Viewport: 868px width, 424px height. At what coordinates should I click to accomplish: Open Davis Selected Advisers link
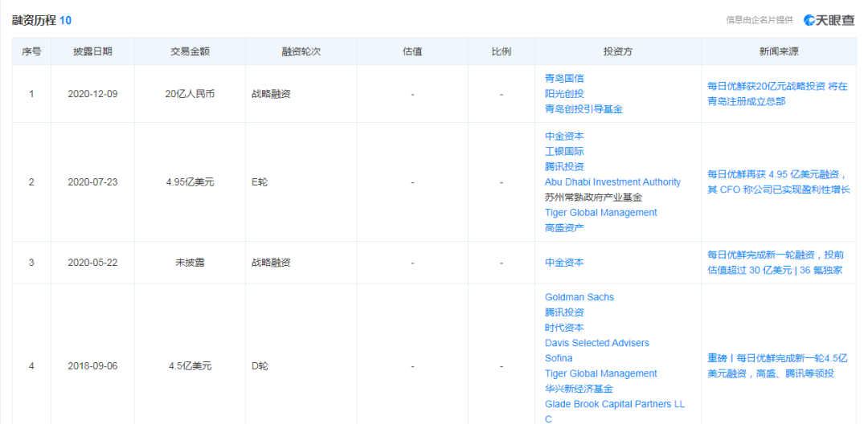tap(596, 343)
